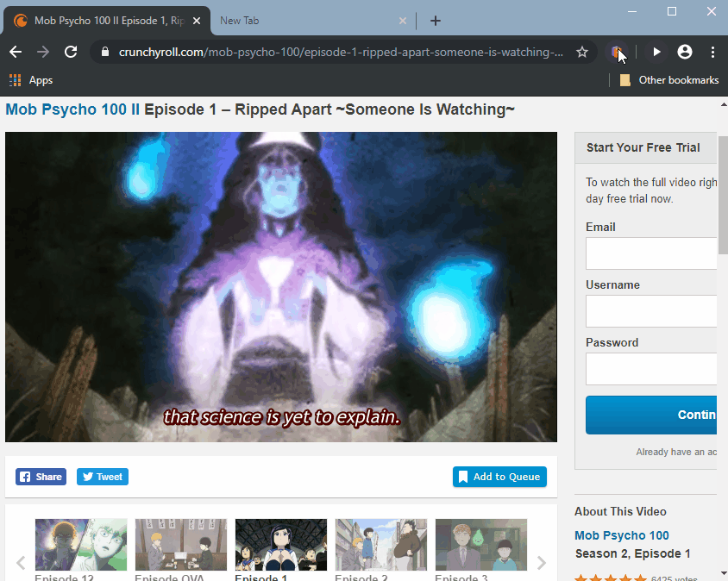The width and height of the screenshot is (728, 581).
Task: Focus the Username input field
Action: 651,311
